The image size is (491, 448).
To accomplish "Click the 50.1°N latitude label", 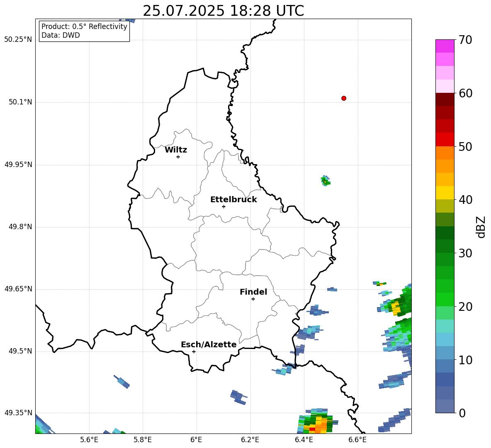I will pos(20,102).
